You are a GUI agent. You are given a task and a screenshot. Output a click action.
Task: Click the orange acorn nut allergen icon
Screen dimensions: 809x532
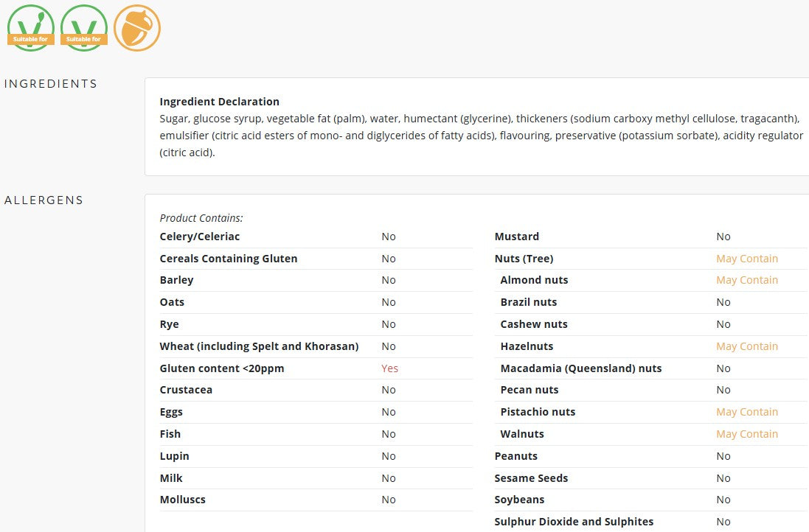point(137,28)
